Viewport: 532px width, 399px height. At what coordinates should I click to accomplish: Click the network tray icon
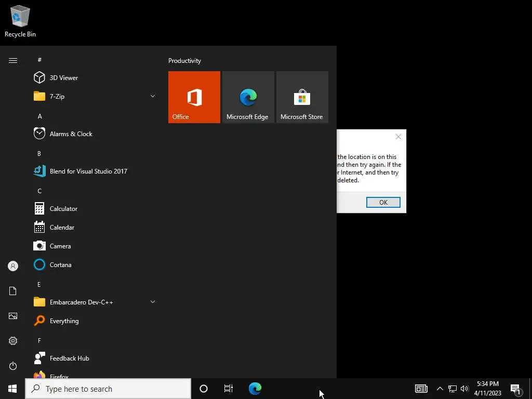453,389
